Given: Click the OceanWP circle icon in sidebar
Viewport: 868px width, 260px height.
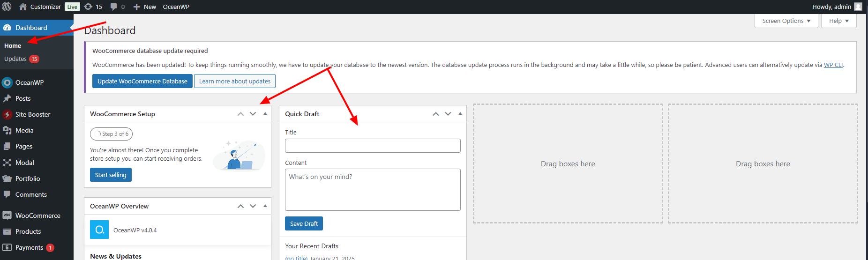Looking at the screenshot, I should coord(7,82).
